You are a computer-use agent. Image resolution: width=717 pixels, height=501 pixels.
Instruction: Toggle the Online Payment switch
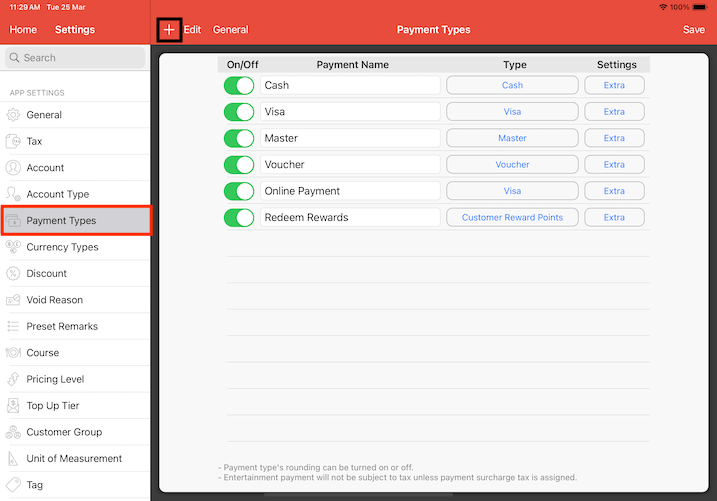(239, 191)
